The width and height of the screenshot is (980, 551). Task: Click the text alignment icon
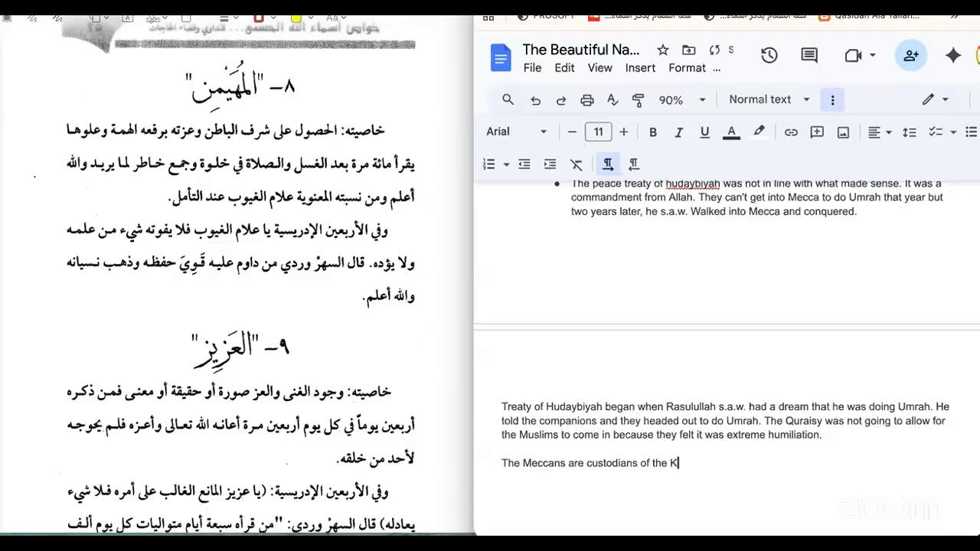coord(874,132)
